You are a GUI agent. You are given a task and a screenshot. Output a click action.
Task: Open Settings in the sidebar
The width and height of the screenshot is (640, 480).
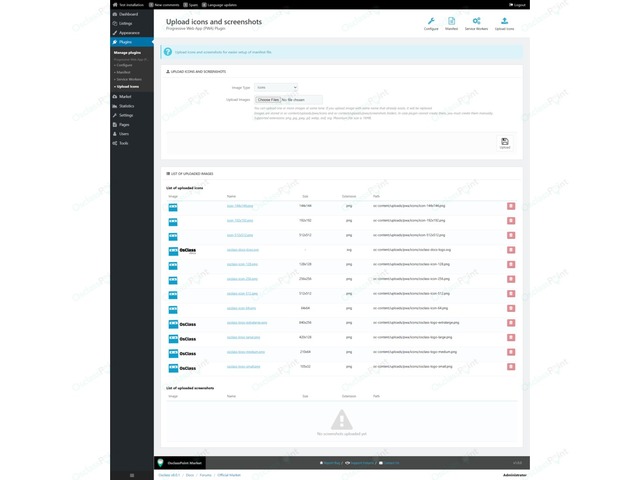(126, 116)
